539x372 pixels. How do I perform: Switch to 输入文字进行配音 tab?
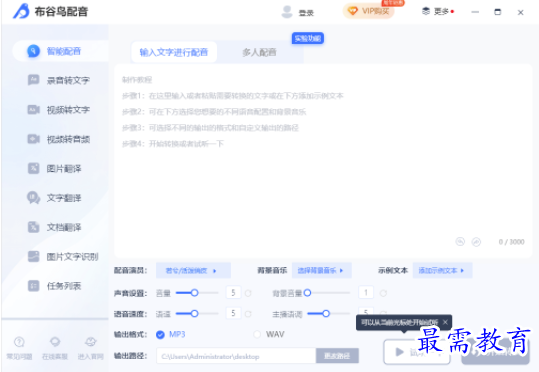tap(174, 52)
